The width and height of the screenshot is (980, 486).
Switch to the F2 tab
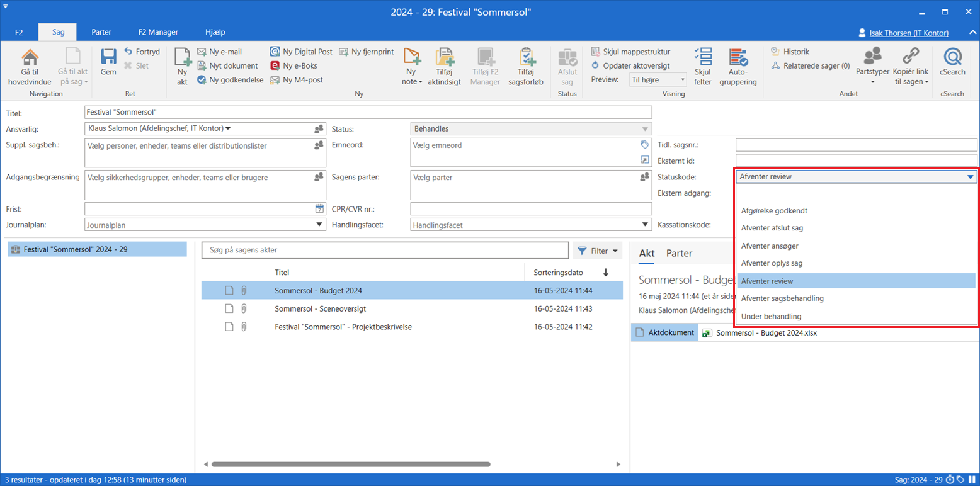[x=19, y=32]
